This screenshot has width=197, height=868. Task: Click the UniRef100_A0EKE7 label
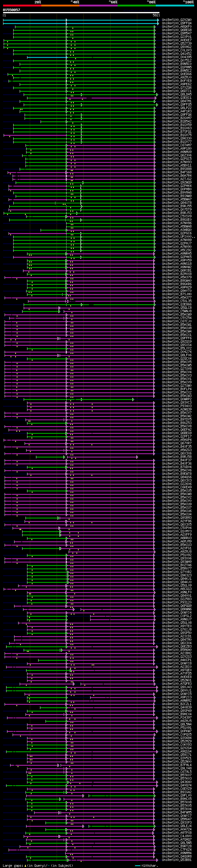177,40
